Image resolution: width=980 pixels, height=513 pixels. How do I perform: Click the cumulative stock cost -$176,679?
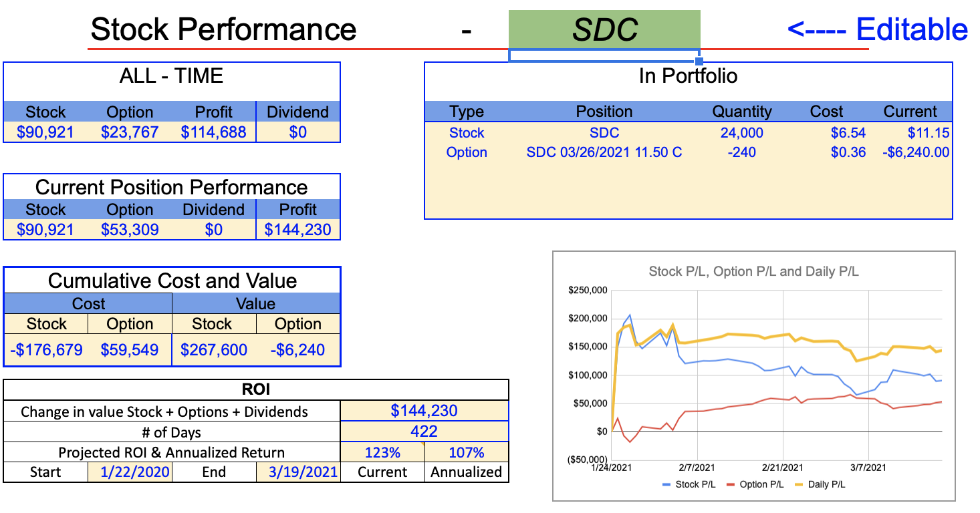(x=46, y=349)
